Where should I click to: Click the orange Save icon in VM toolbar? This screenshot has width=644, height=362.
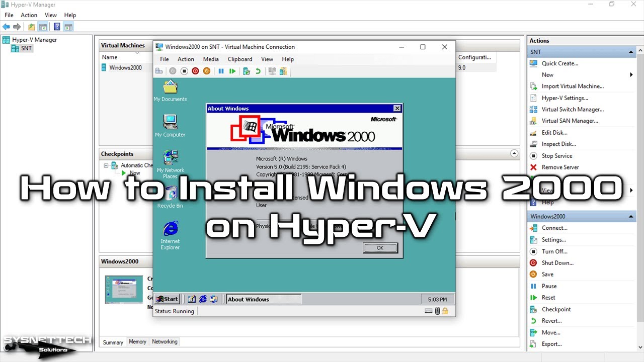point(206,71)
